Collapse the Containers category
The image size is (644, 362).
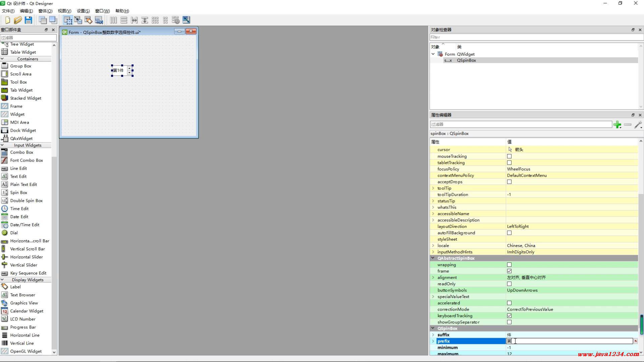(x=2, y=59)
